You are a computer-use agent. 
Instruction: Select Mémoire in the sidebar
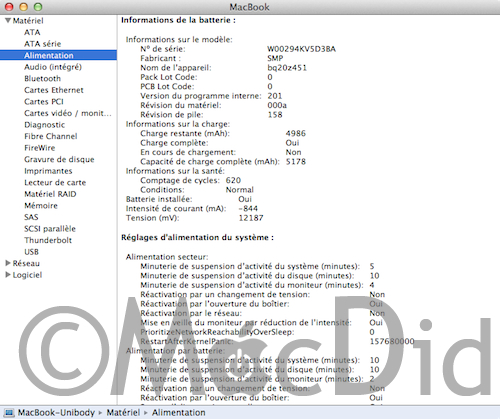click(41, 206)
